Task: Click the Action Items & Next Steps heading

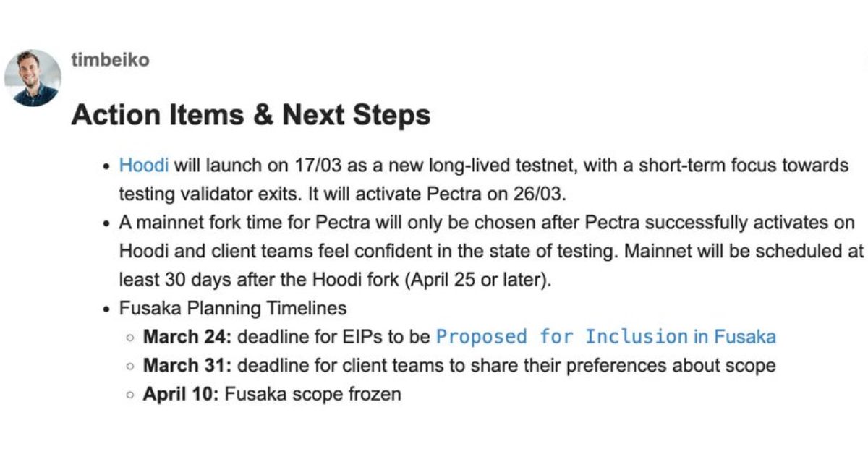Action: point(251,115)
